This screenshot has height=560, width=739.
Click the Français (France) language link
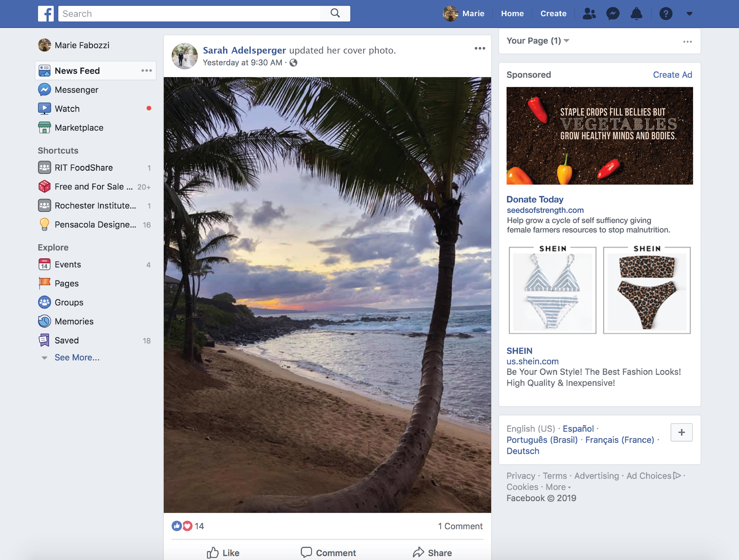coord(620,440)
